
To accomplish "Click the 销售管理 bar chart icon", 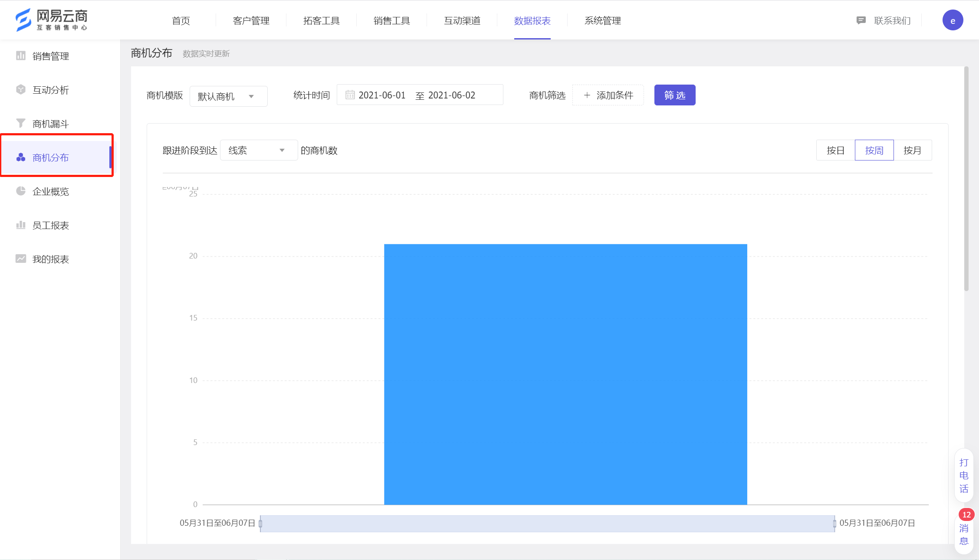I will (20, 56).
